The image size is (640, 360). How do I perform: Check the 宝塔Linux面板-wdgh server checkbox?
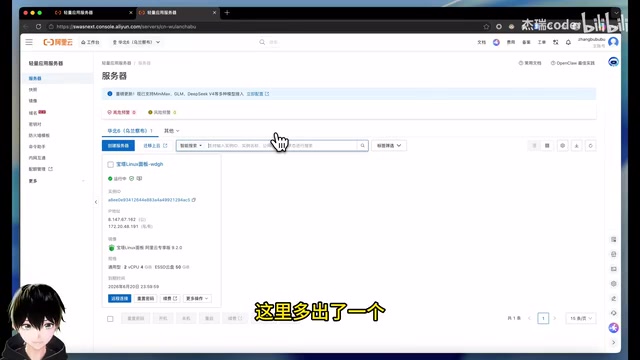point(110,164)
